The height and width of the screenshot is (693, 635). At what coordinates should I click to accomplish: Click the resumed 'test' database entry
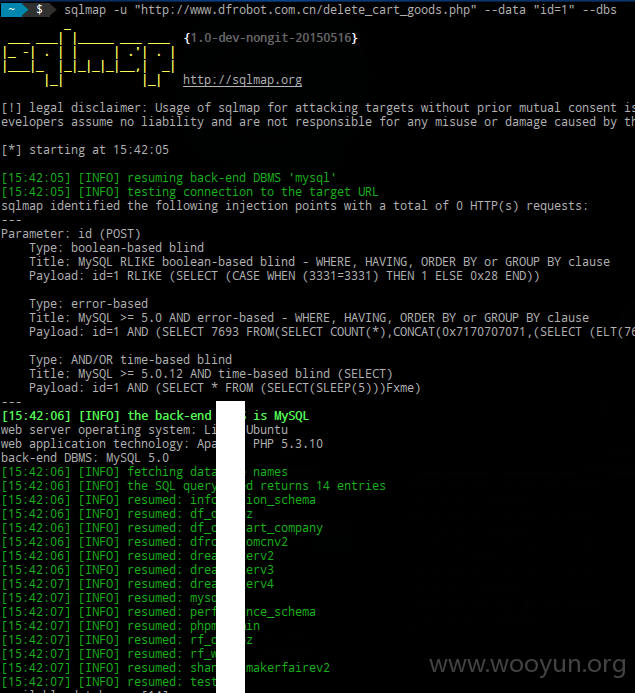(x=109, y=682)
